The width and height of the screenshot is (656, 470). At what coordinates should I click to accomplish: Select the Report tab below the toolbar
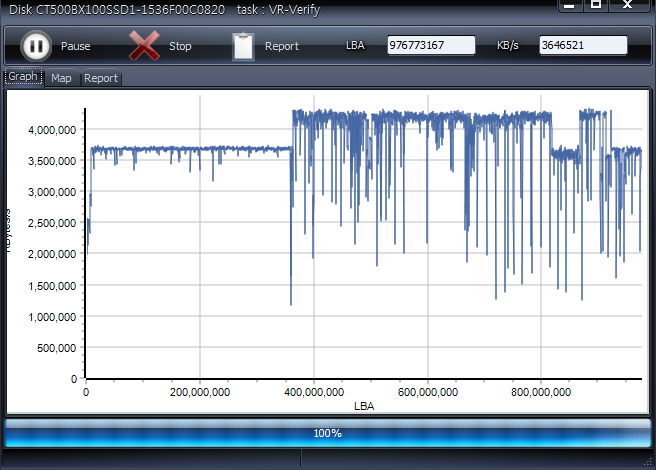[x=100, y=78]
